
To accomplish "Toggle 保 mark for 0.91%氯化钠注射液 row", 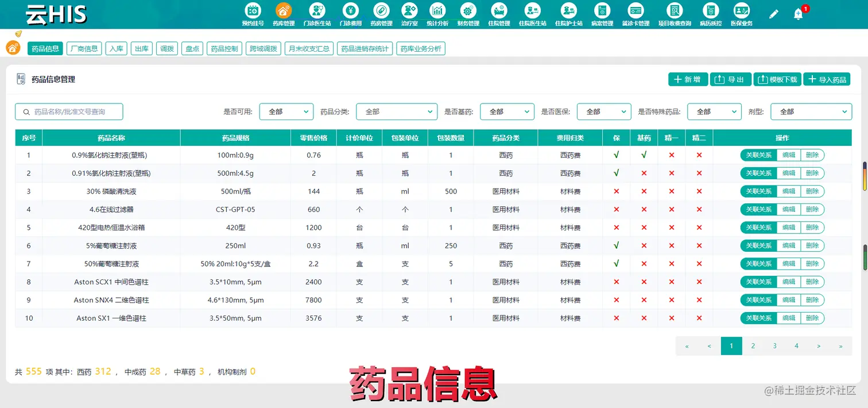I will pos(616,173).
